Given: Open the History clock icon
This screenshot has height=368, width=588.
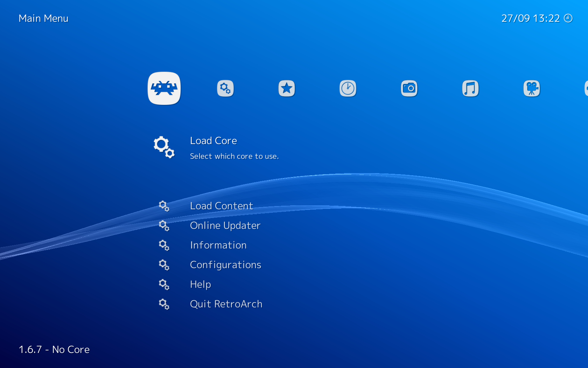Looking at the screenshot, I should [348, 88].
